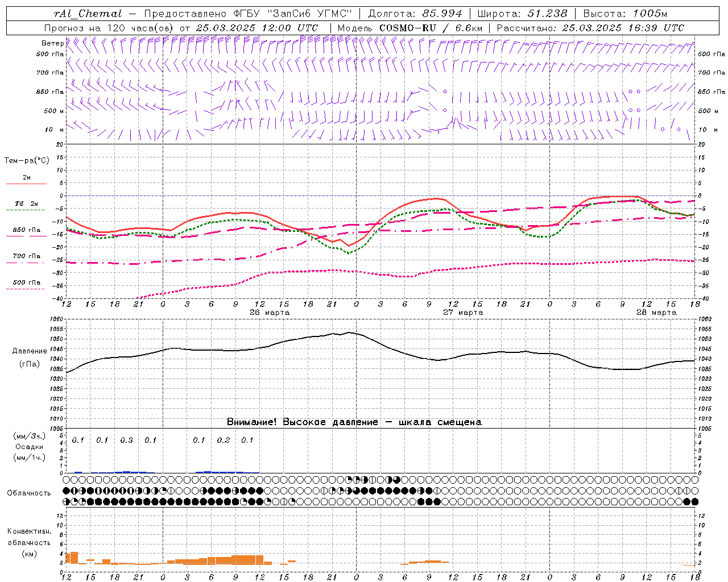This screenshot has height=582, width=728.
Task: Click the Осадки precipitation label
Action: coord(29,447)
